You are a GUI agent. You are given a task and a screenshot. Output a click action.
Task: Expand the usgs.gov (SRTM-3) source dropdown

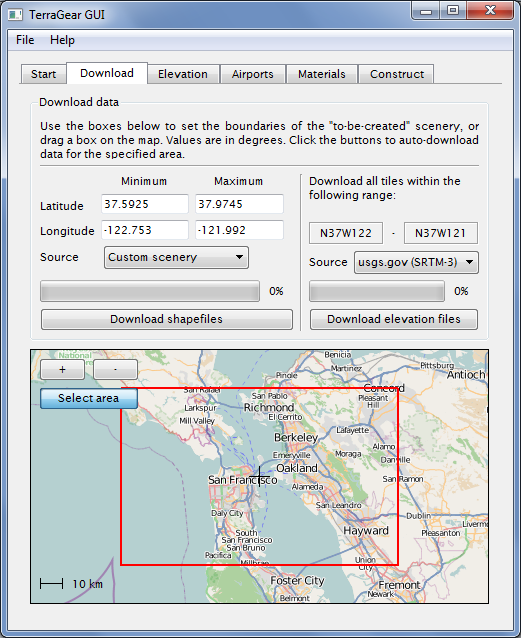416,262
